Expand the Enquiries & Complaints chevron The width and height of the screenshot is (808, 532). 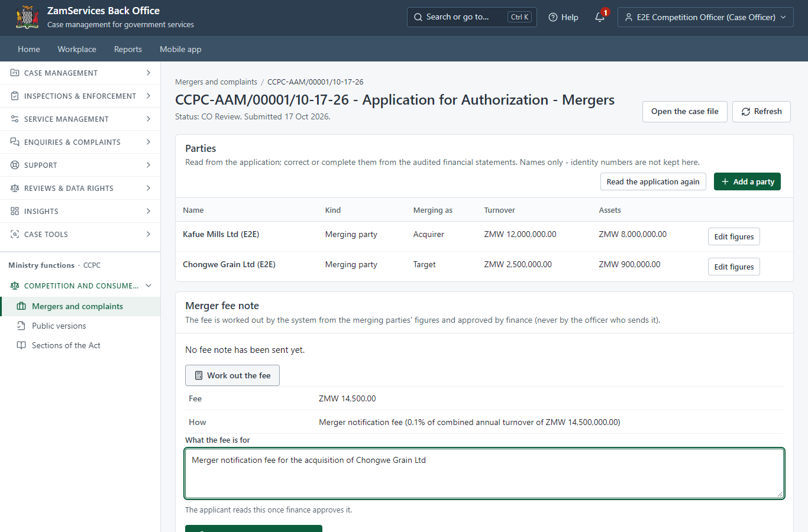coord(148,142)
